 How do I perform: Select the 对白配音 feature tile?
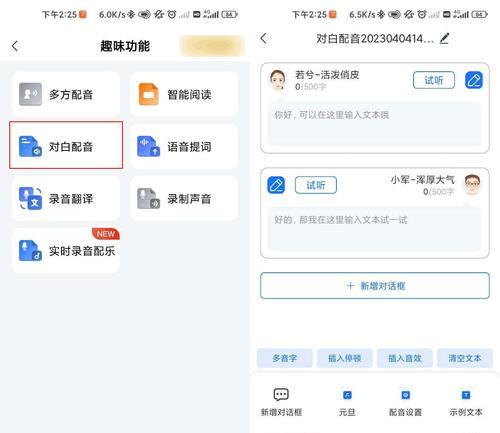(66, 146)
